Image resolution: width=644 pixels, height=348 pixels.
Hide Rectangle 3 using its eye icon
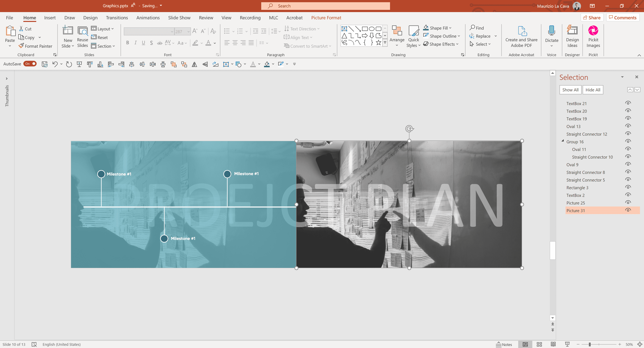tap(628, 187)
